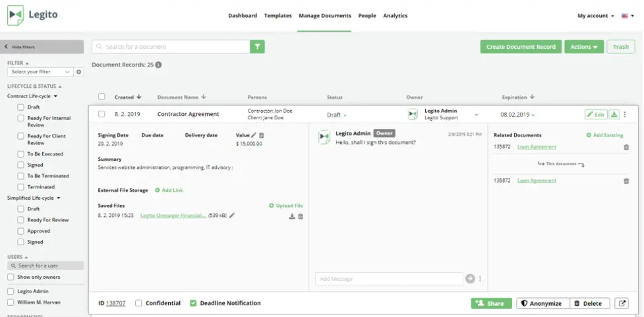Open the Actions dropdown button

(584, 47)
